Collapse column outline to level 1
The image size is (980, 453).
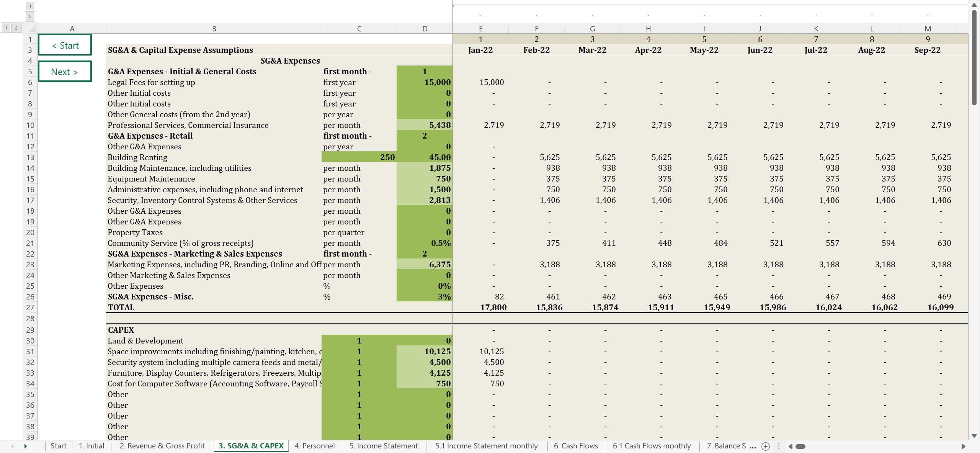[30, 6]
